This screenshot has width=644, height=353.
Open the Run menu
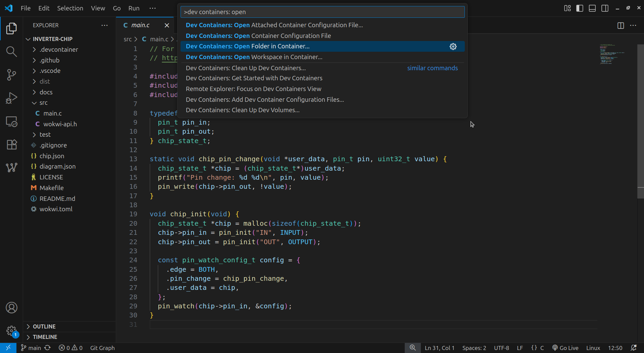134,8
